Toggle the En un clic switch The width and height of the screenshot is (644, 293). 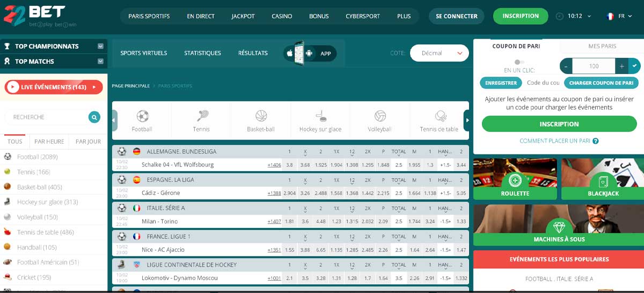pos(519,62)
